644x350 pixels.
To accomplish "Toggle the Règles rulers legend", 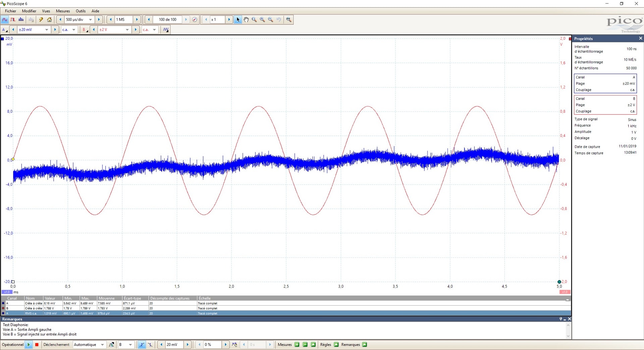I will [336, 345].
